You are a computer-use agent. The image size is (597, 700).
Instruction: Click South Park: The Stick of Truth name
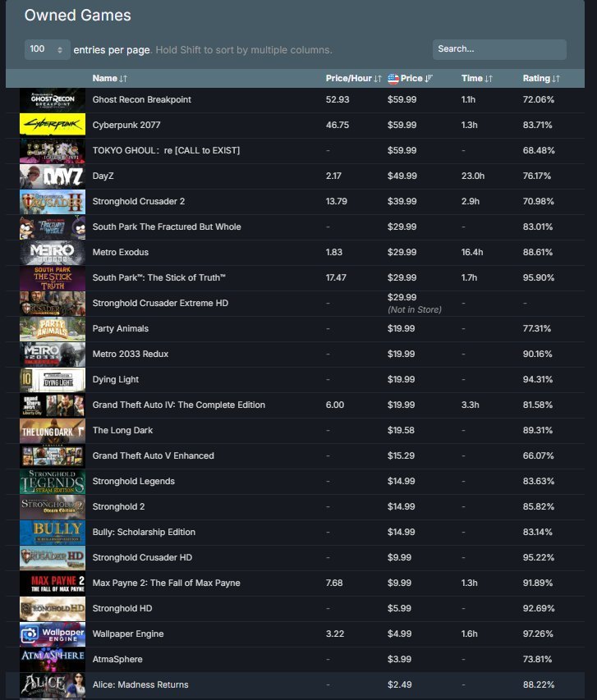[x=158, y=277]
